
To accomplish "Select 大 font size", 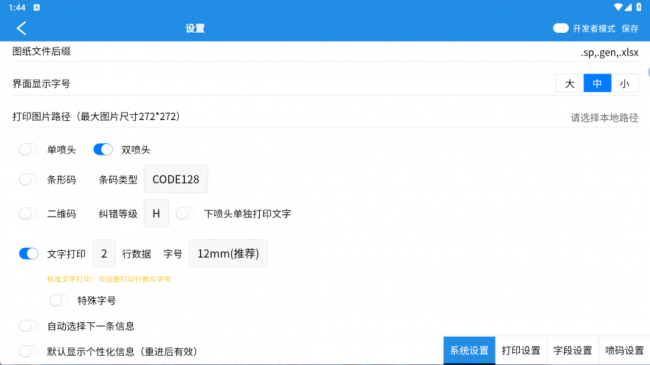I will 570,83.
